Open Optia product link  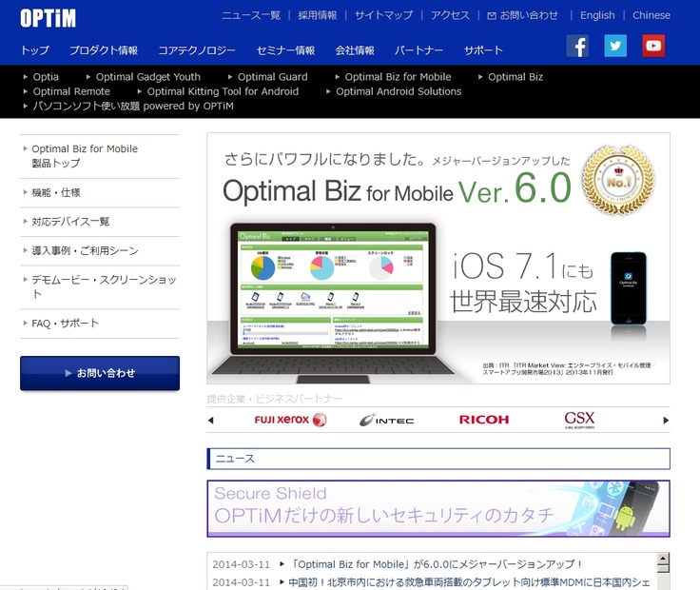coord(46,77)
